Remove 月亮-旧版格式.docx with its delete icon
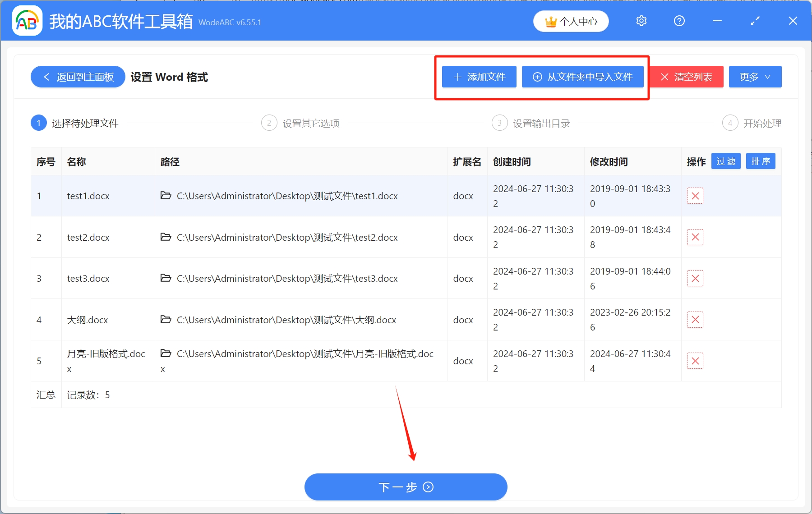This screenshot has height=514, width=812. coord(695,361)
